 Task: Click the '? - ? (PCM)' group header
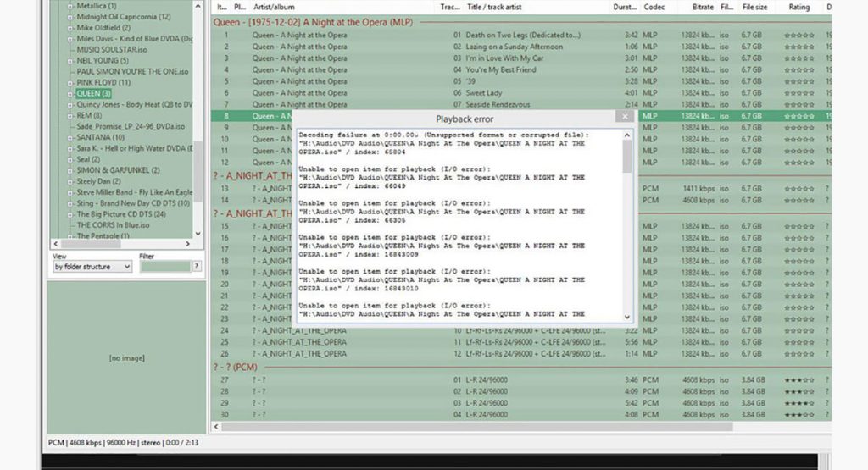tap(236, 368)
